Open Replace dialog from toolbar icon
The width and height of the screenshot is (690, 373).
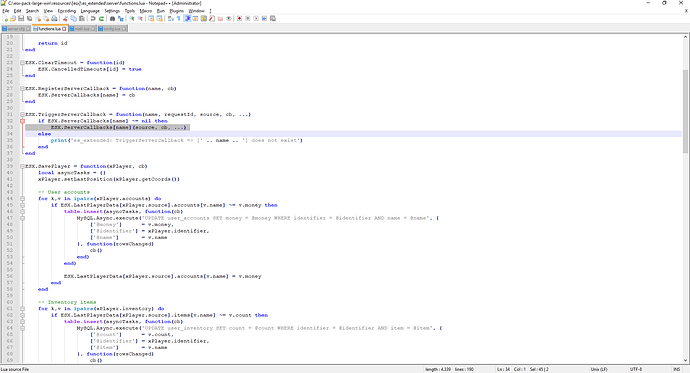point(121,18)
